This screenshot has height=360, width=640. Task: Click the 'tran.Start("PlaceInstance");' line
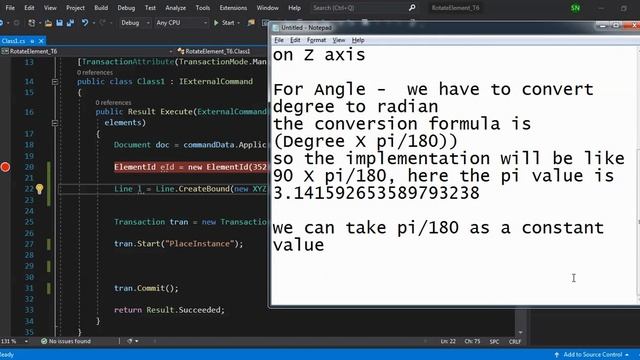pos(178,244)
